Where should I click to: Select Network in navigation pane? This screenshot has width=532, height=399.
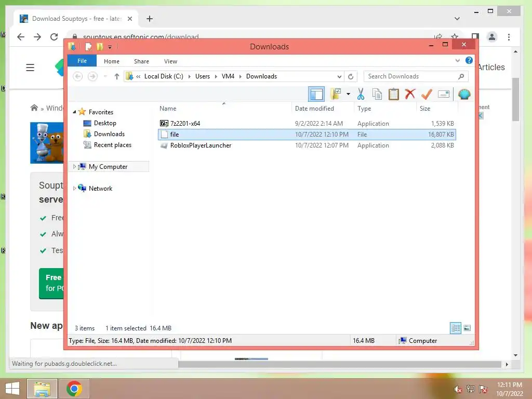[100, 188]
